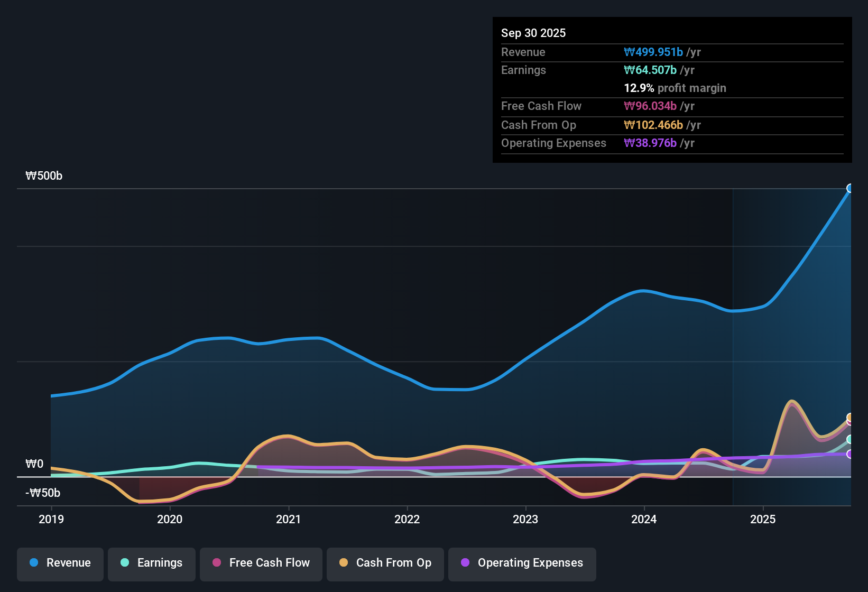Select the Cash From Op legend label

[393, 562]
